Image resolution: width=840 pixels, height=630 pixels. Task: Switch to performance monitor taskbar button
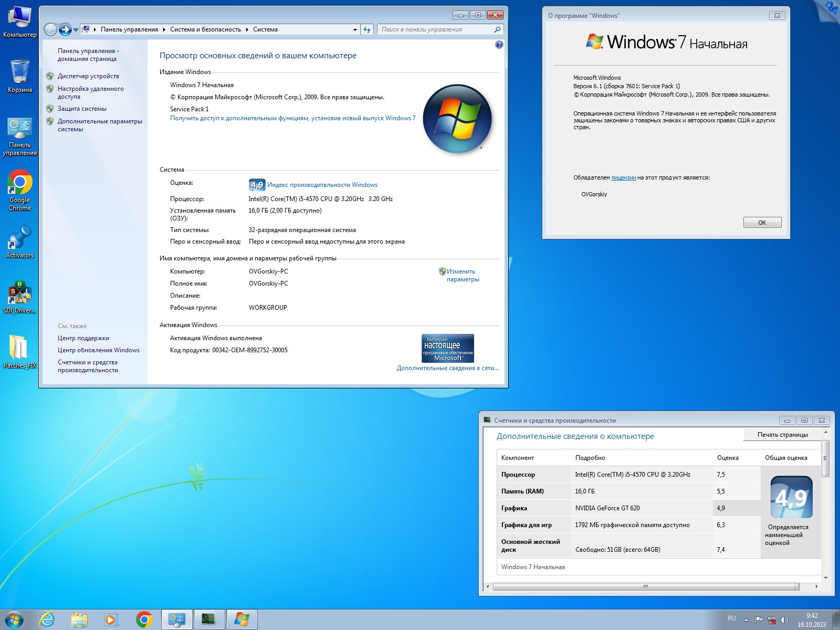pyautogui.click(x=209, y=619)
